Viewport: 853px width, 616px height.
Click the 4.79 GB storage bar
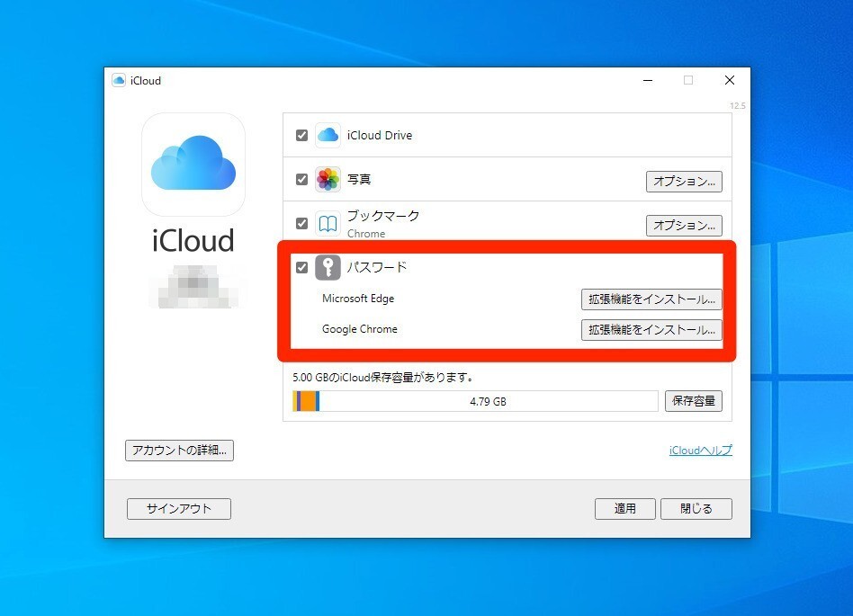point(475,401)
